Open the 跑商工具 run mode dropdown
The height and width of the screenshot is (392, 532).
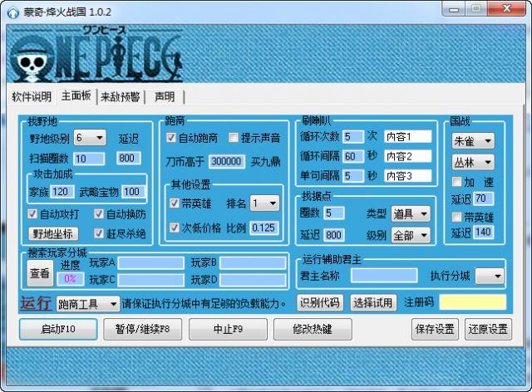pyautogui.click(x=87, y=304)
